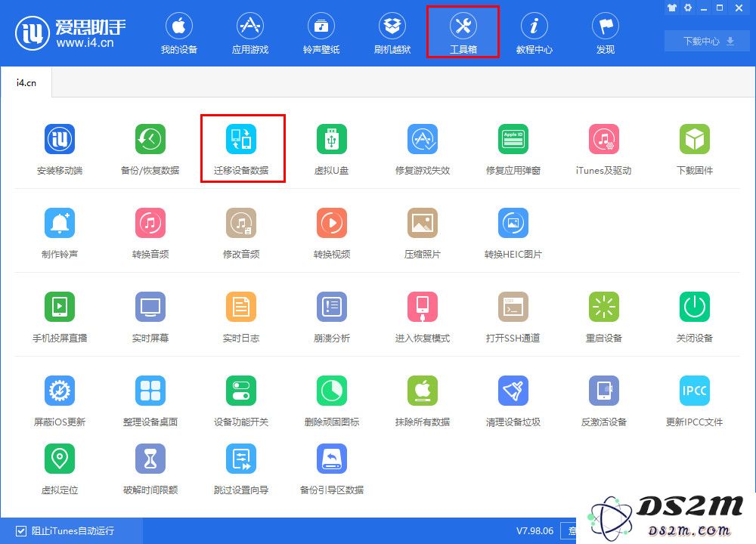Screen dimensions: 756x544
Task: Click the 爱思助手 logo
Action: (70, 33)
